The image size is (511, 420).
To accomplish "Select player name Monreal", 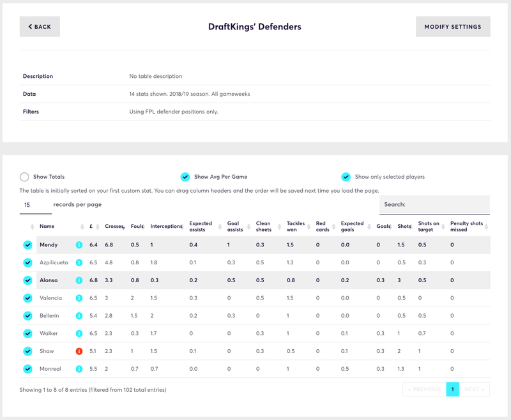I will (50, 369).
